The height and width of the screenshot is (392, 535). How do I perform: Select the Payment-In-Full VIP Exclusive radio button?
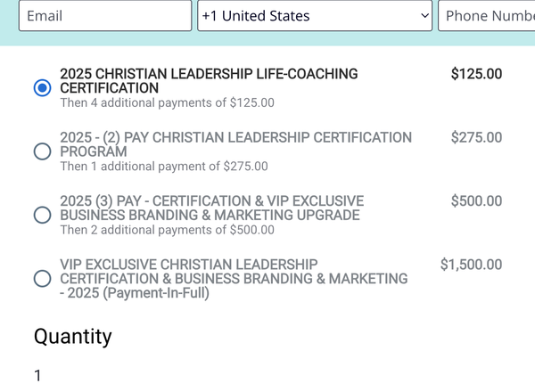pos(42,279)
